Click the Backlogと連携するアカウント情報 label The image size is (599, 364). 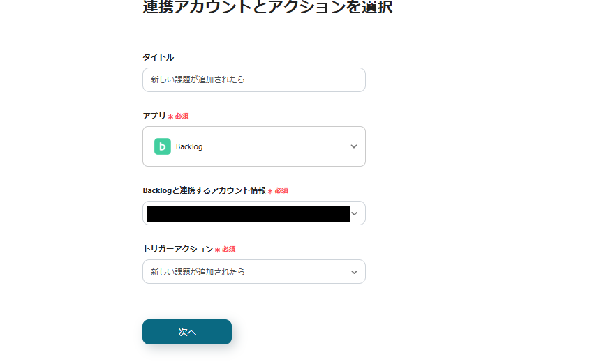(x=204, y=190)
